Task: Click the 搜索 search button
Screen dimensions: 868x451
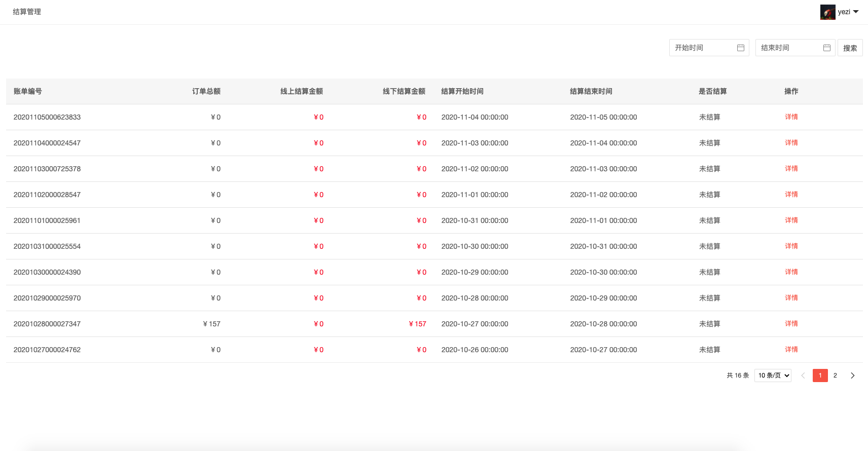Action: point(850,48)
